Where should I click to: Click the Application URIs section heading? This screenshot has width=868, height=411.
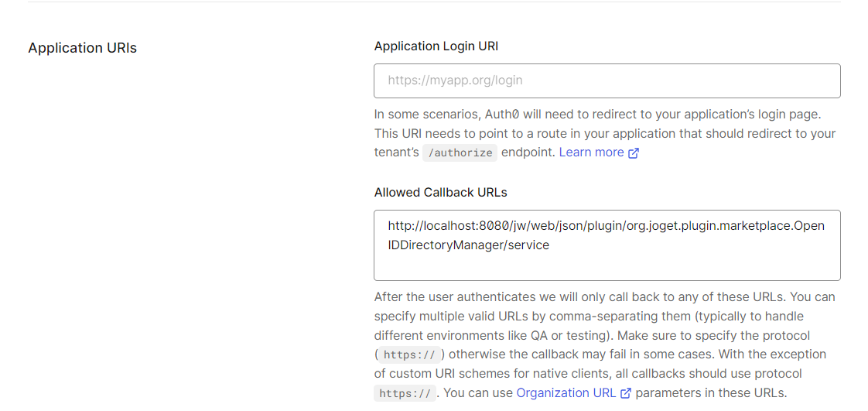(x=82, y=48)
